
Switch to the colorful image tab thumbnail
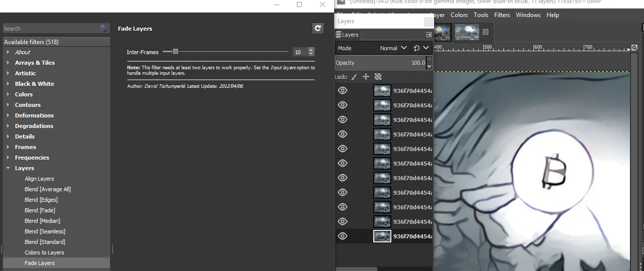[442, 32]
